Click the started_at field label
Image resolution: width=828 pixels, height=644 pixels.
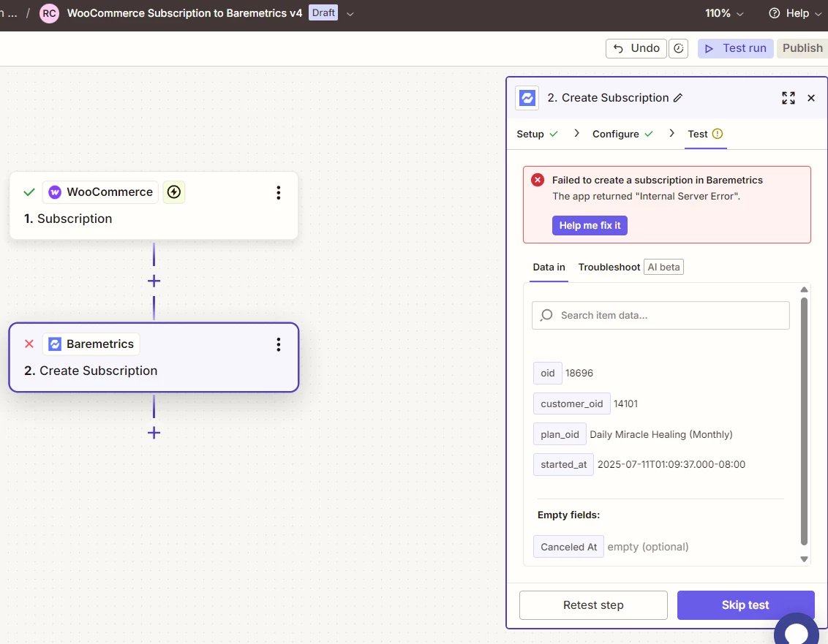(563, 464)
